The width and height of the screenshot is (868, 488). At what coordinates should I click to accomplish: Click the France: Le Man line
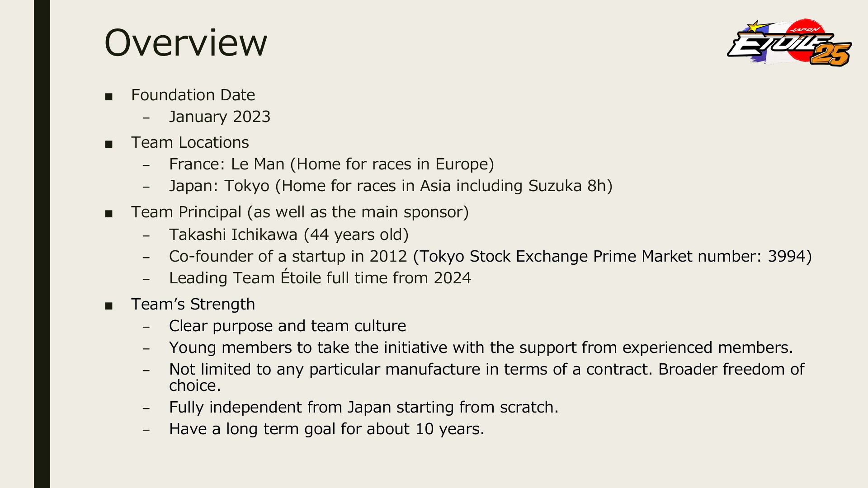332,164
